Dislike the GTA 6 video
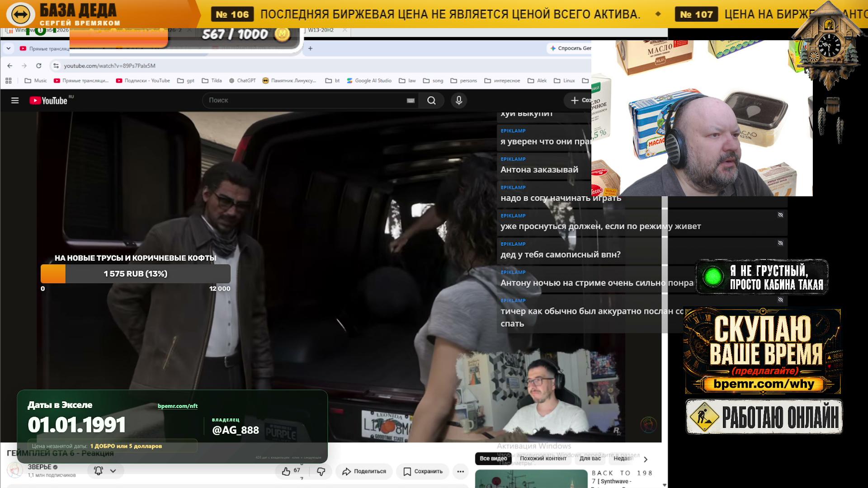868x488 pixels. point(321,471)
